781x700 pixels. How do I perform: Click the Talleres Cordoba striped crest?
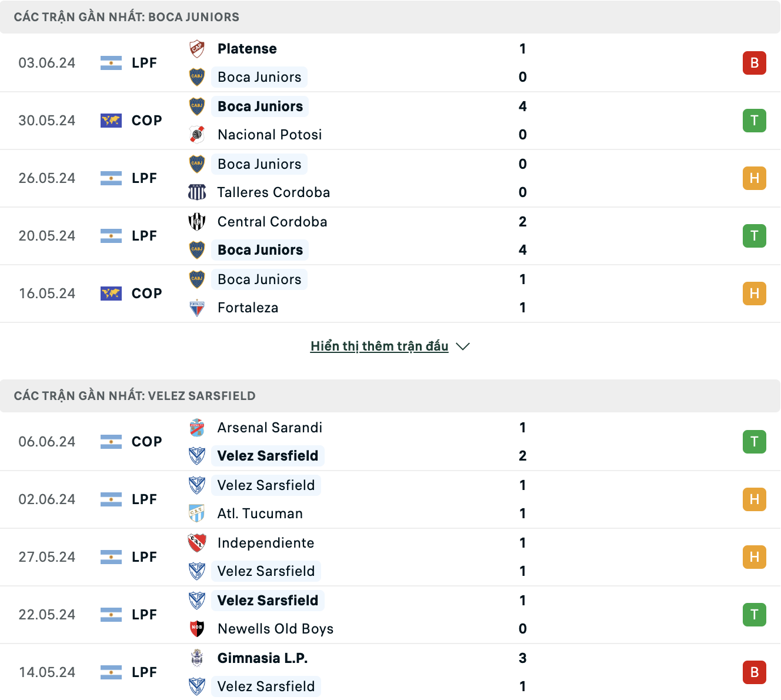click(197, 192)
